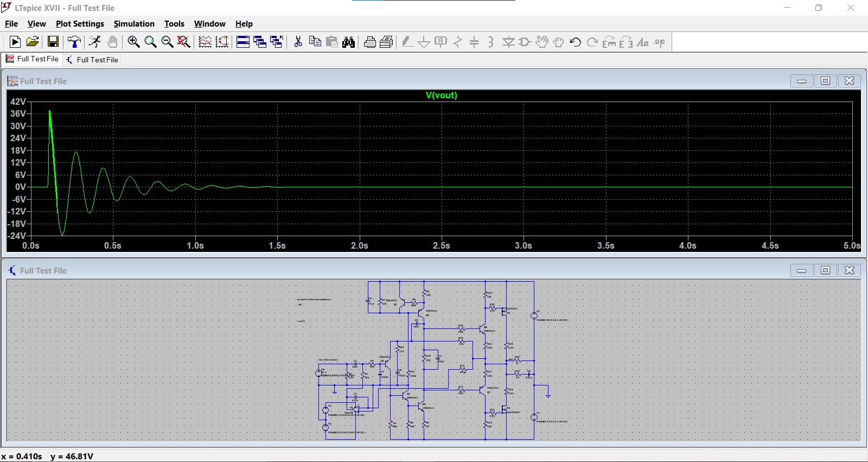This screenshot has height=462, width=868.
Task: Click the Paste clipboard icon
Action: pos(332,42)
